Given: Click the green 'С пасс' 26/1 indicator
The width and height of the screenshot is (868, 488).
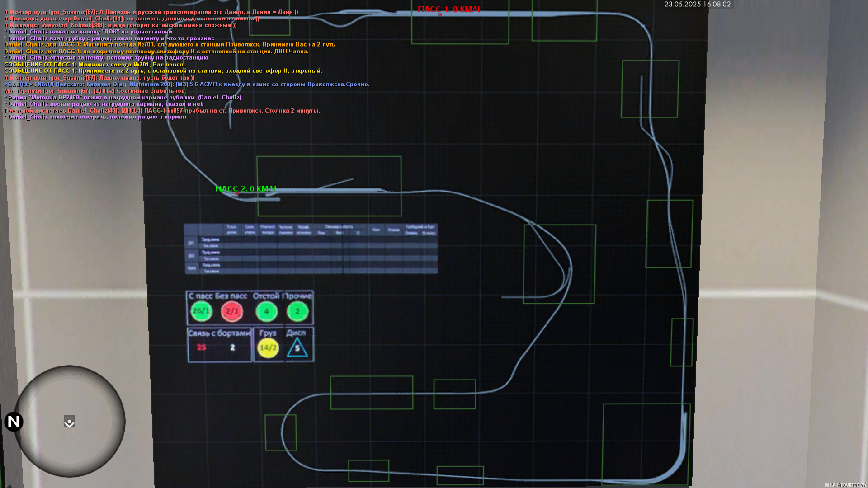Looking at the screenshot, I should tap(201, 311).
